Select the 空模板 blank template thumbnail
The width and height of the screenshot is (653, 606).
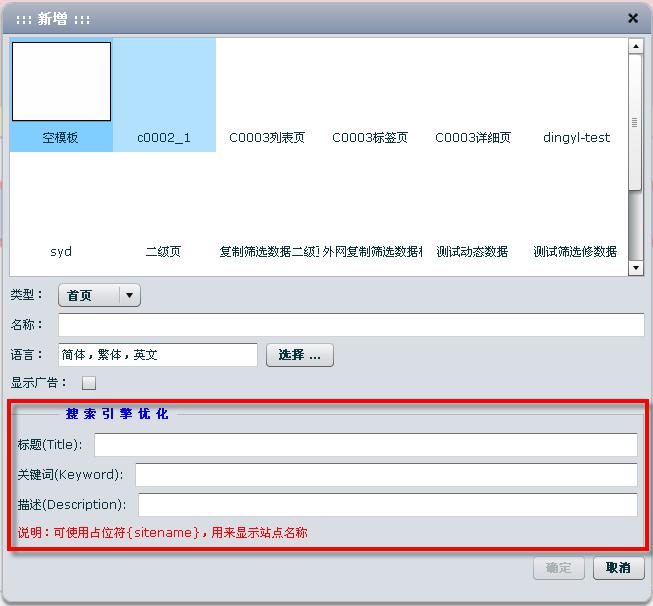(61, 94)
